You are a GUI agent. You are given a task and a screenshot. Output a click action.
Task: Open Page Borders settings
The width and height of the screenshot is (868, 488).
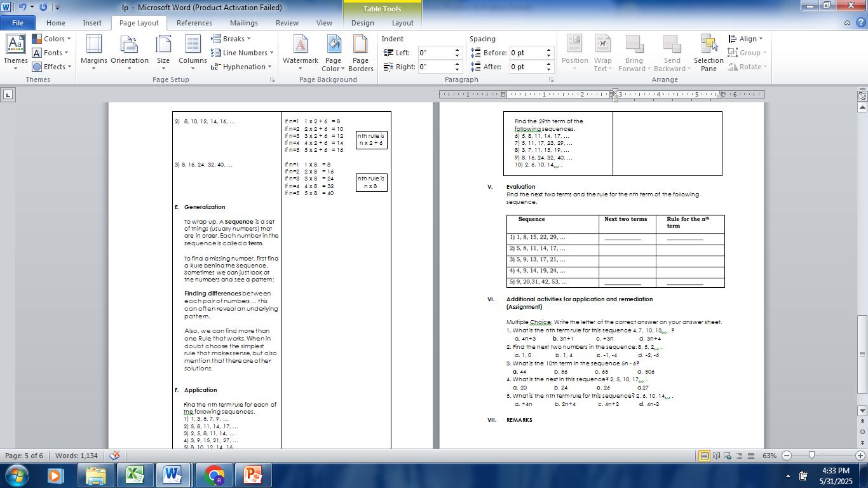coord(360,52)
